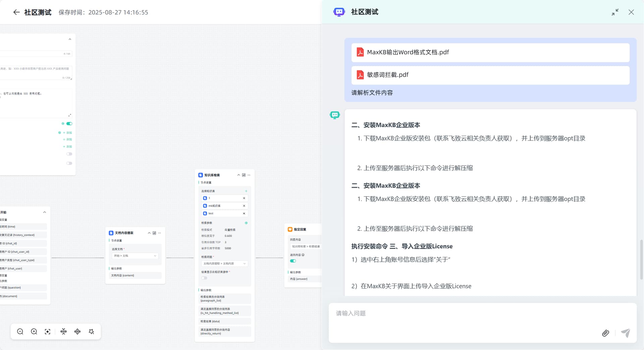
Task: Add a knowledge base with the plus icon
Action: click(246, 191)
